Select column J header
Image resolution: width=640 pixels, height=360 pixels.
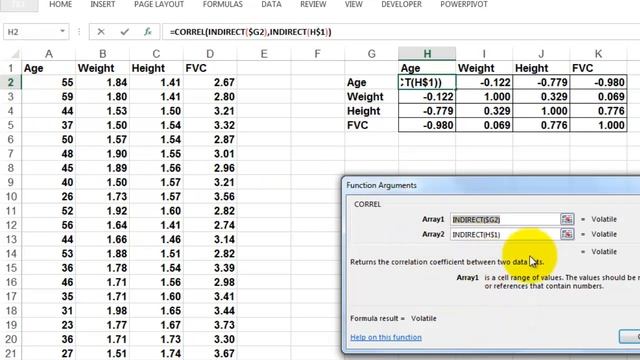click(541, 54)
